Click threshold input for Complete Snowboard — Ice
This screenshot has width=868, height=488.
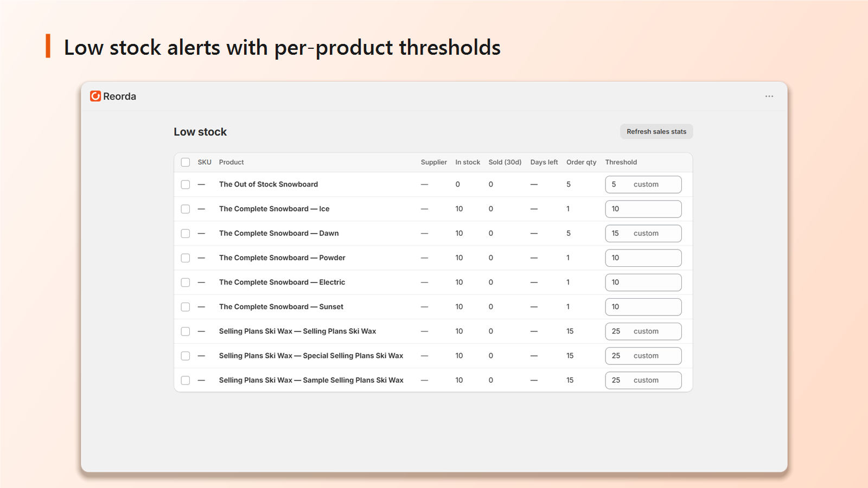click(643, 209)
